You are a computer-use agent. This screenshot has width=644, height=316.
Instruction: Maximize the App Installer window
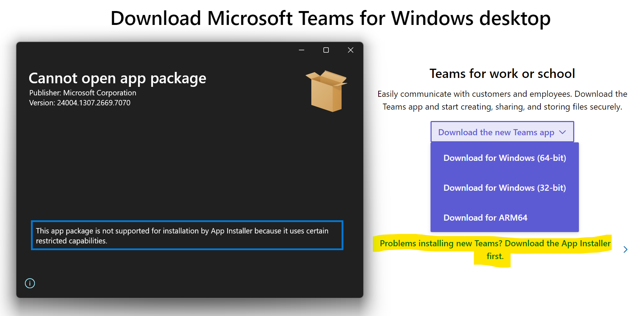[x=326, y=50]
